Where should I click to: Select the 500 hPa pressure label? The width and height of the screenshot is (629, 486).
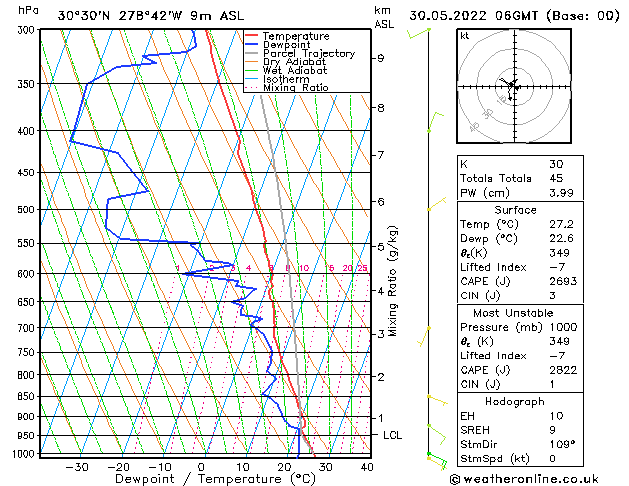(x=28, y=210)
